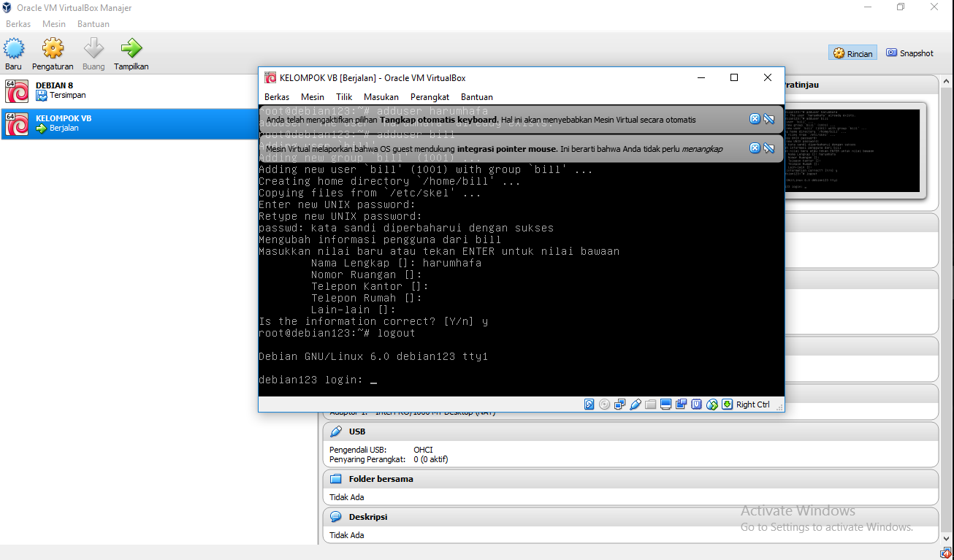Screen dimensions: 954x560
Task: Open Berkas menu in VM window
Action: (277, 97)
